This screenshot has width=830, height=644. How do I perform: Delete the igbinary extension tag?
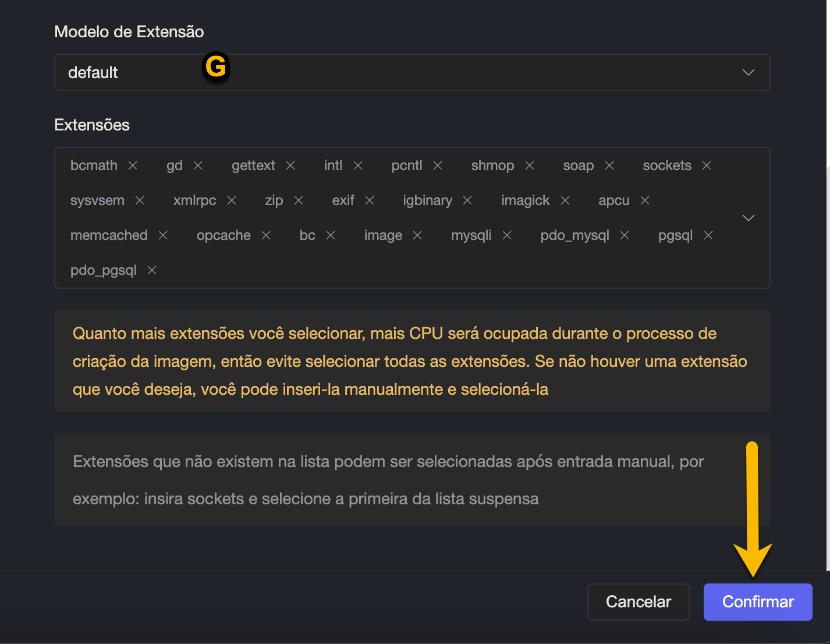pyautogui.click(x=467, y=200)
